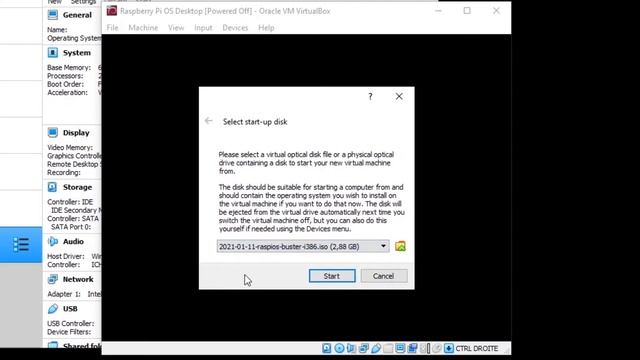Click the Processors label
640x360 pixels.
65,76
